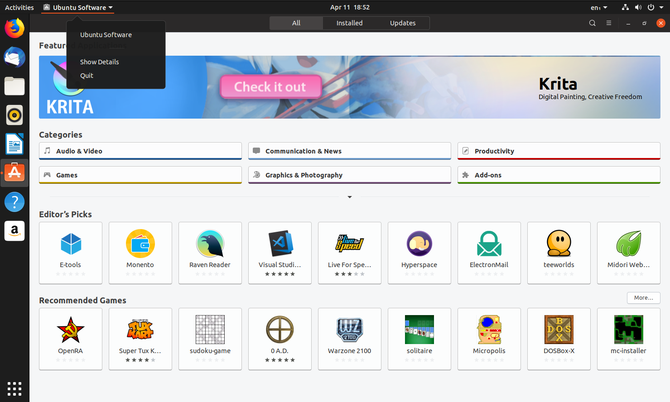The width and height of the screenshot is (670, 402).
Task: Open LibreOffice Writer from the dock
Action: pyautogui.click(x=15, y=144)
